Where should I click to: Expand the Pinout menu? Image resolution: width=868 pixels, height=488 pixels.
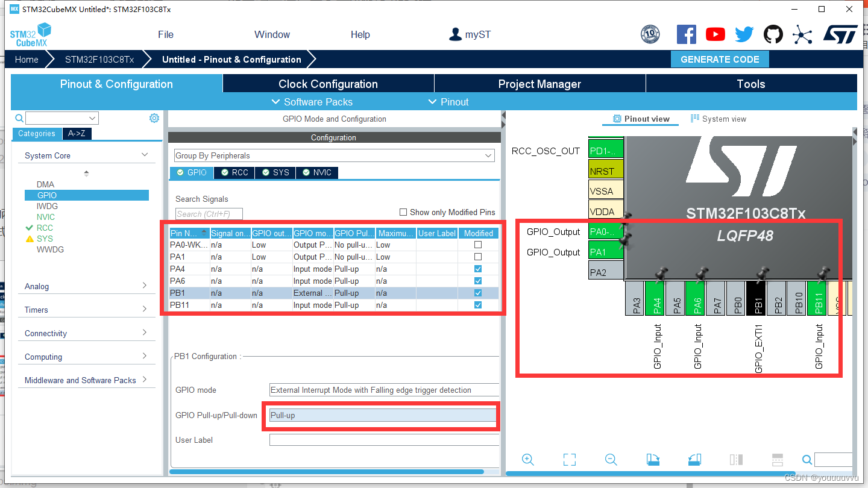click(448, 102)
